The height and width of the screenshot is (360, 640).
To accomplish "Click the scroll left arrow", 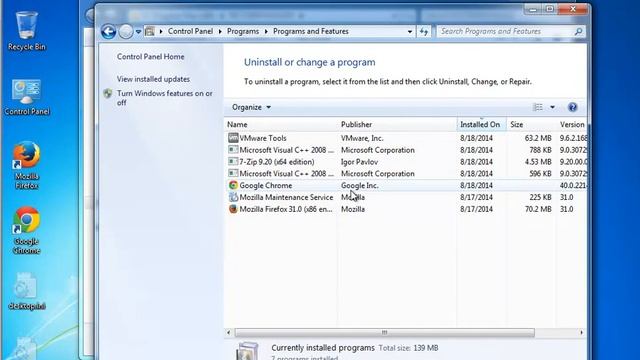I will click(x=229, y=333).
